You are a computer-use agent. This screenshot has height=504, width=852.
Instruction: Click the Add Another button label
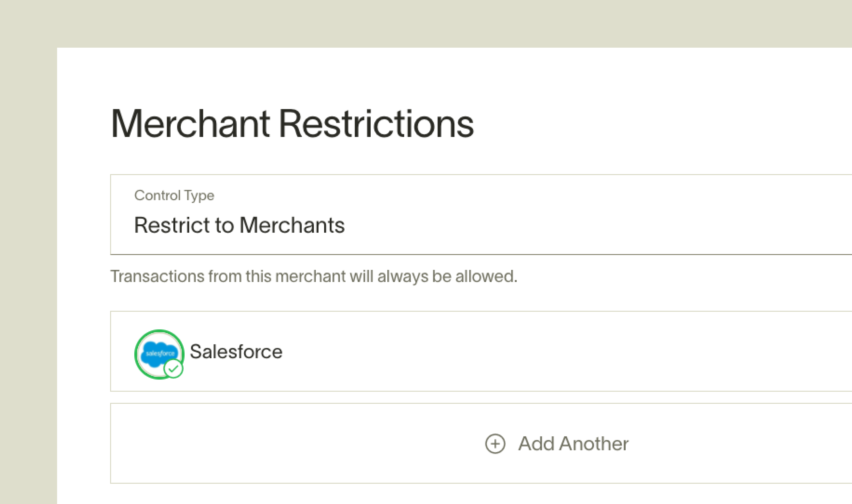(x=573, y=444)
